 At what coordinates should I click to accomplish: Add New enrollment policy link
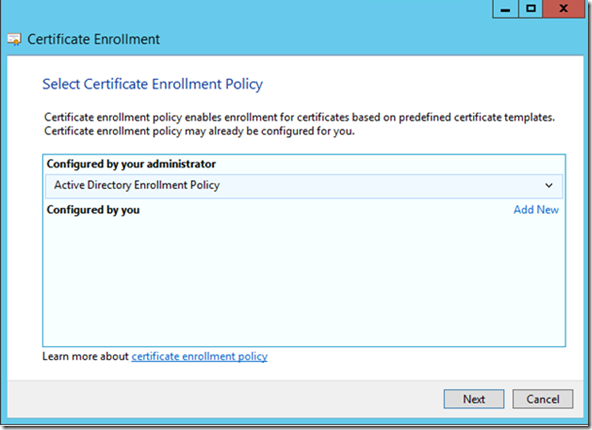[536, 210]
